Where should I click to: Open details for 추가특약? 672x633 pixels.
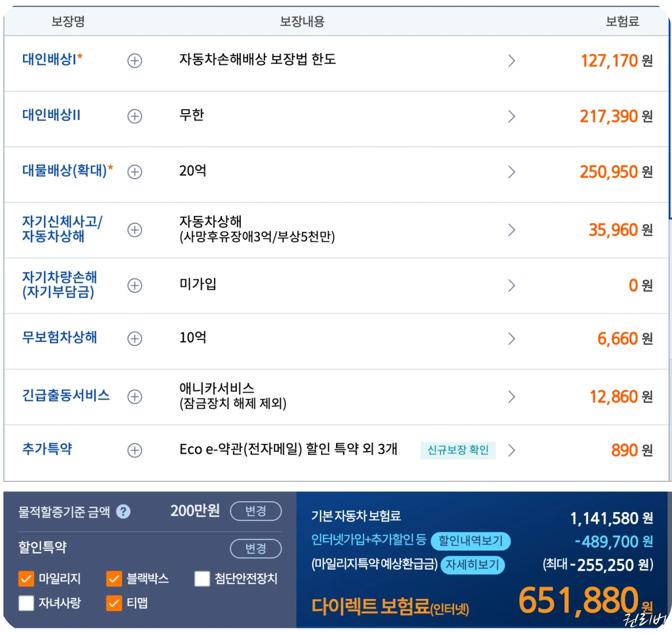[x=134, y=450]
